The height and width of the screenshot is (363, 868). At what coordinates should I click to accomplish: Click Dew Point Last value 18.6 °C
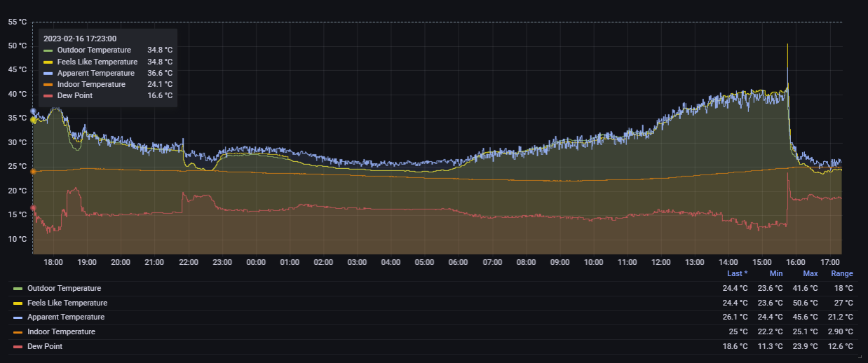735,346
